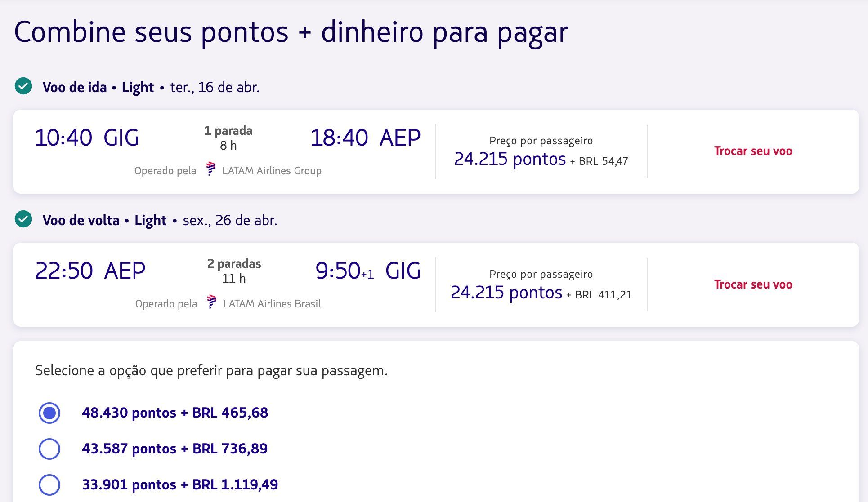Click the green checkmark beside Voo de volta
This screenshot has width=868, height=502.
pyautogui.click(x=23, y=219)
